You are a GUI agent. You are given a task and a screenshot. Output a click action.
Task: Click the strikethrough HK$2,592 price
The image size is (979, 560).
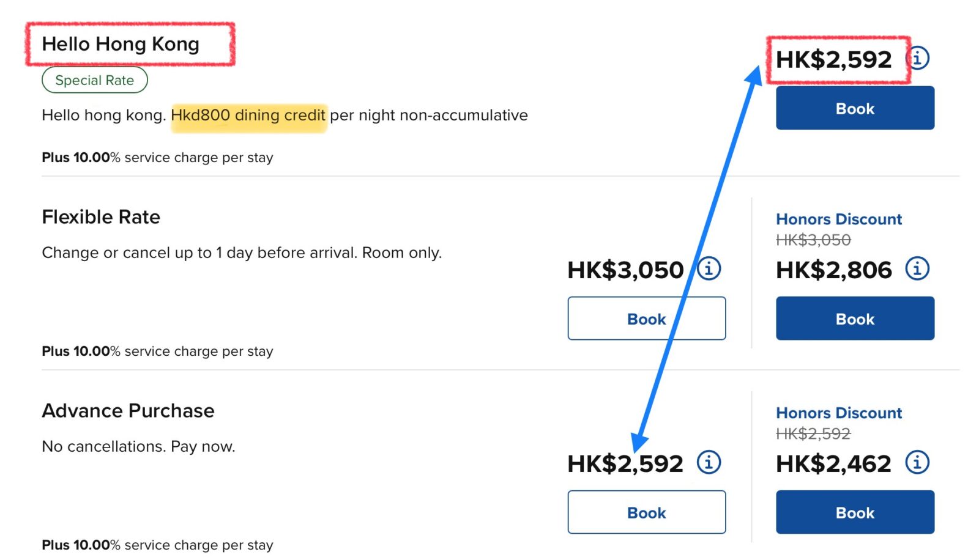[813, 434]
